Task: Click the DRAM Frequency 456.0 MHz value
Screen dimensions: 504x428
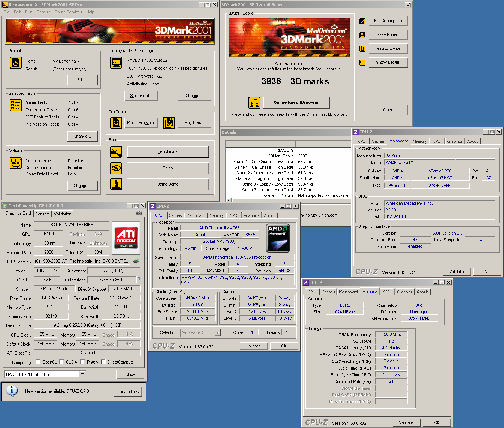Action: pyautogui.click(x=391, y=334)
